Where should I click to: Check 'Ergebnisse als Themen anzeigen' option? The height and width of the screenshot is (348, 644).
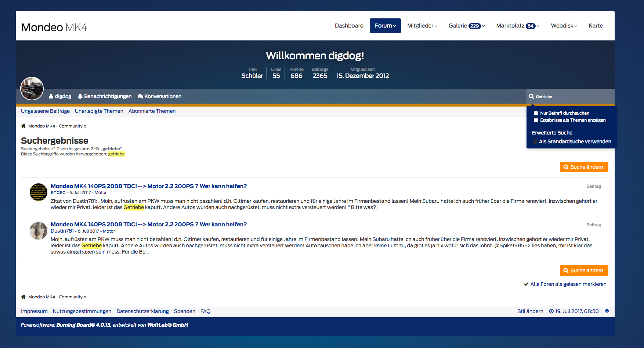536,120
